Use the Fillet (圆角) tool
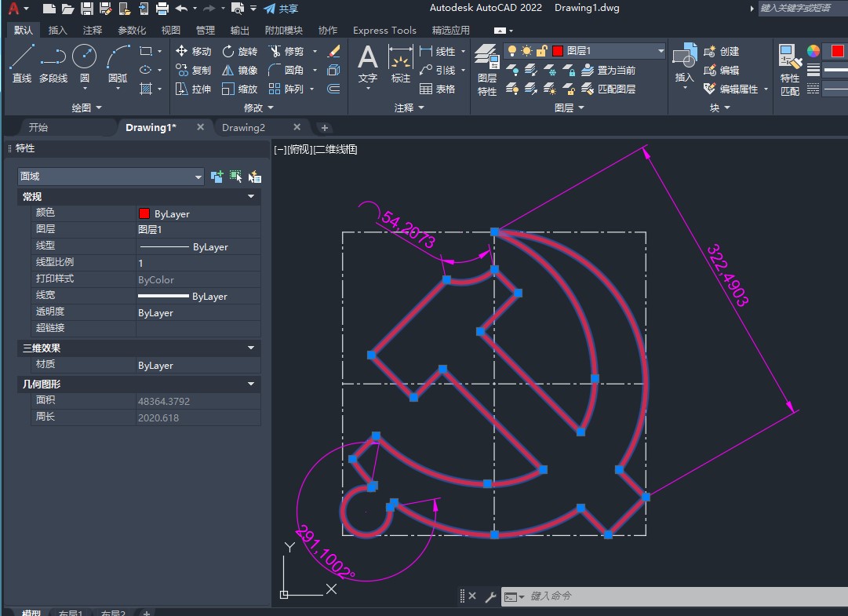 click(x=286, y=71)
